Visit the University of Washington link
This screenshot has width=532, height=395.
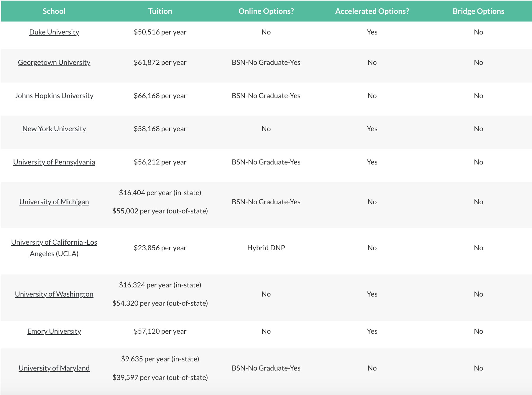[x=54, y=294]
